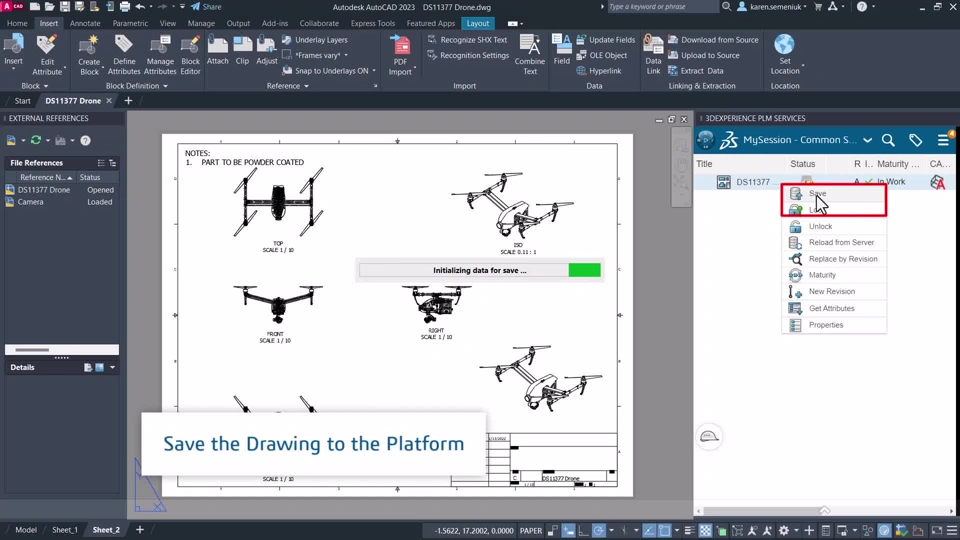Toggle ortho mode in status bar

coord(583,531)
